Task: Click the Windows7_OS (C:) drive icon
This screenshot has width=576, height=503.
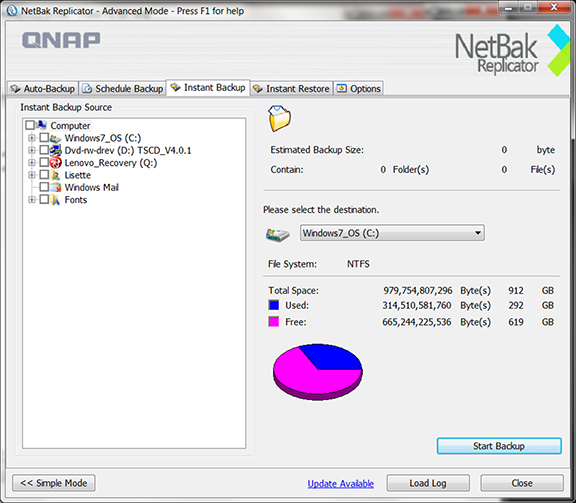Action: [55, 138]
